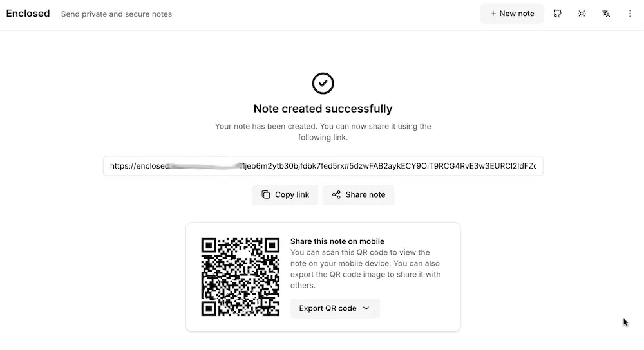Click the QR code description paragraph text
The image size is (644, 350).
tap(365, 269)
